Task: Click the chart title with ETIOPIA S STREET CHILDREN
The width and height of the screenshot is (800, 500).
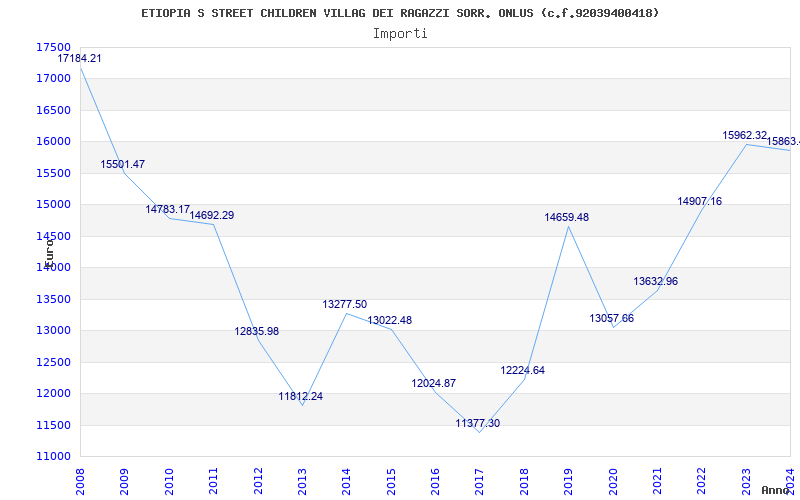Action: point(400,13)
